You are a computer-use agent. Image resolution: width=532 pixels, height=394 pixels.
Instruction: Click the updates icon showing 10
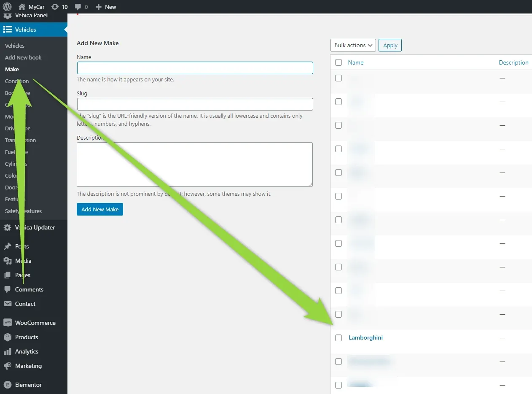[x=55, y=7]
